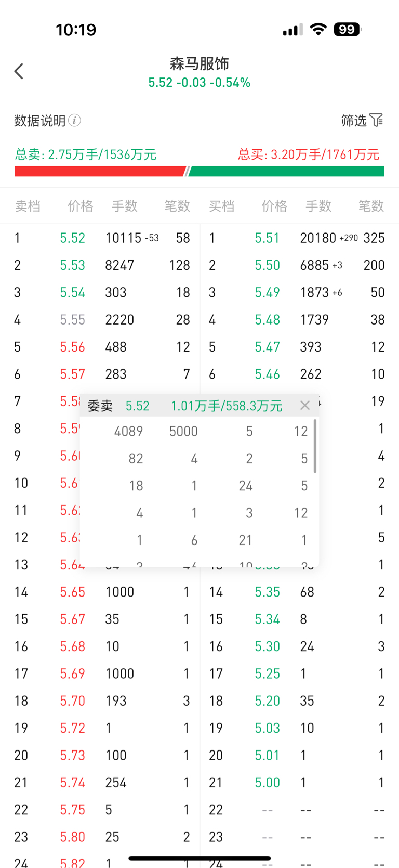The height and width of the screenshot is (868, 399).
Task: Select buy level 6 price 5.46
Action: 267,374
